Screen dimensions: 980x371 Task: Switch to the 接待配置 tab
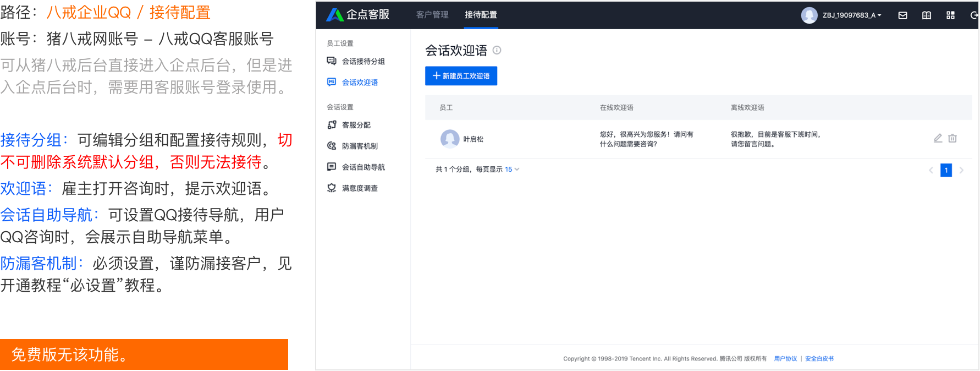click(x=481, y=15)
